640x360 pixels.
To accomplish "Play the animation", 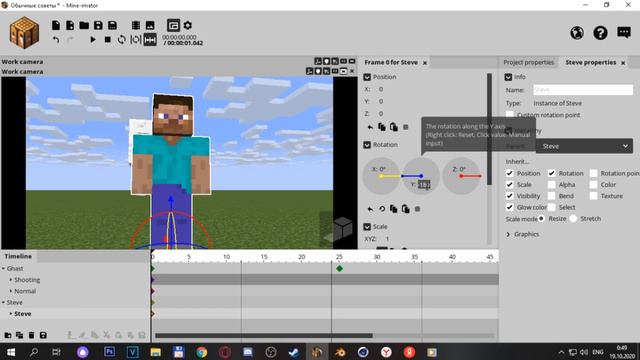I will 93,40.
